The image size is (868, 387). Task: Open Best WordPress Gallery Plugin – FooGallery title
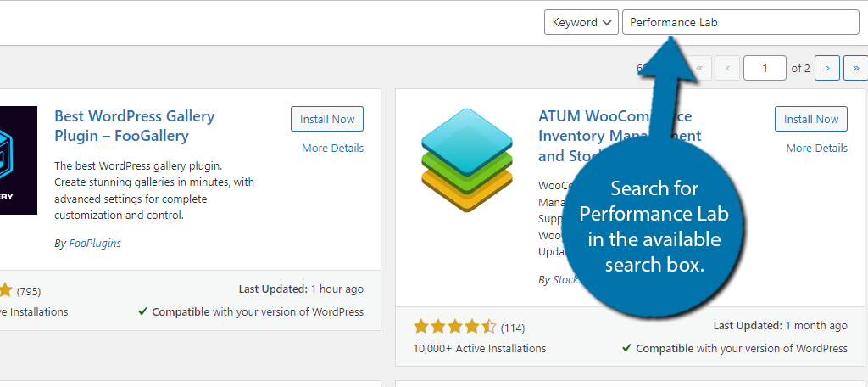pos(135,126)
